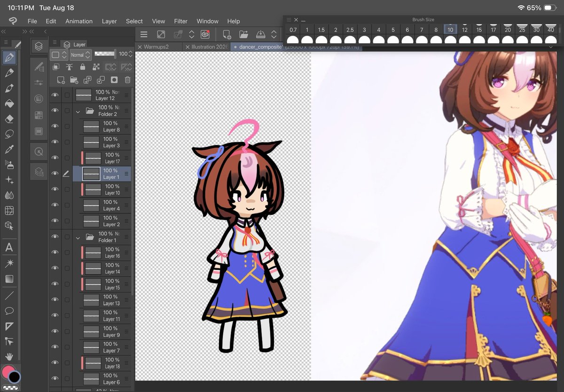Check the selection box for Layer 16
The image size is (564, 392).
[67, 252]
